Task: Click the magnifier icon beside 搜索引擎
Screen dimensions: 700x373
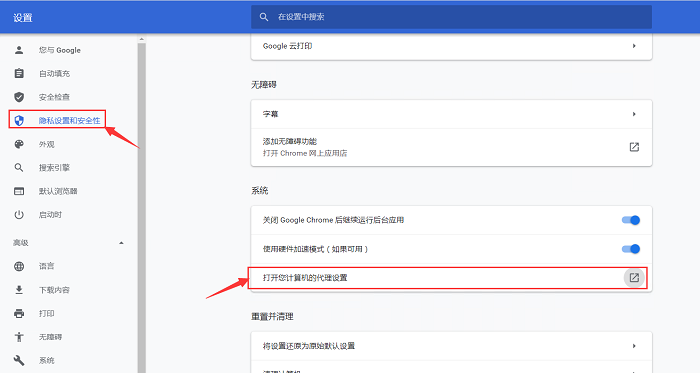Action: click(19, 168)
